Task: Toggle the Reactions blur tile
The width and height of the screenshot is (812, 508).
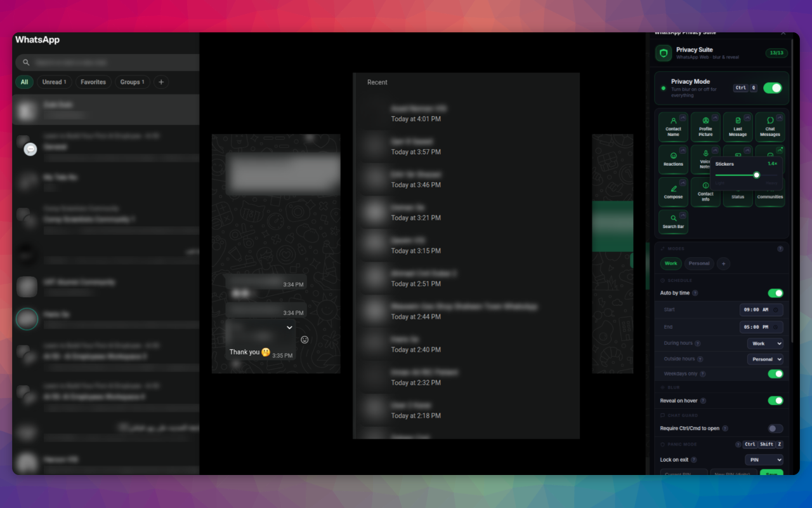Action: click(x=673, y=159)
